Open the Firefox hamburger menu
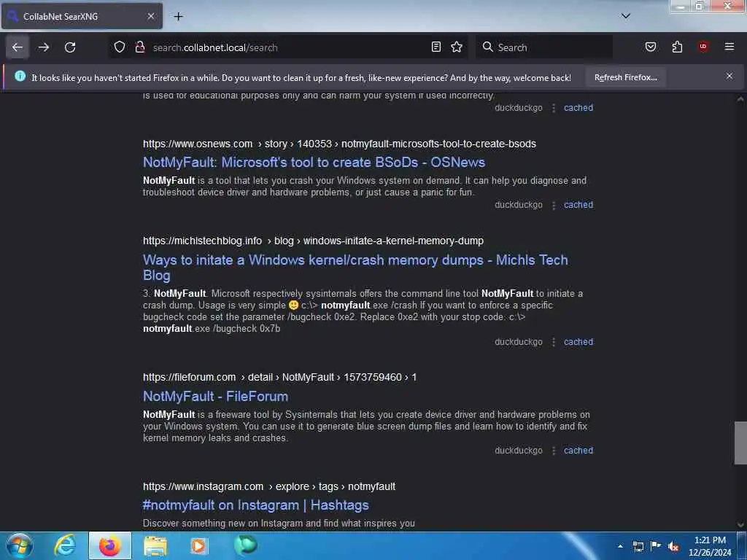Screen dimensions: 747x560 click(729, 47)
